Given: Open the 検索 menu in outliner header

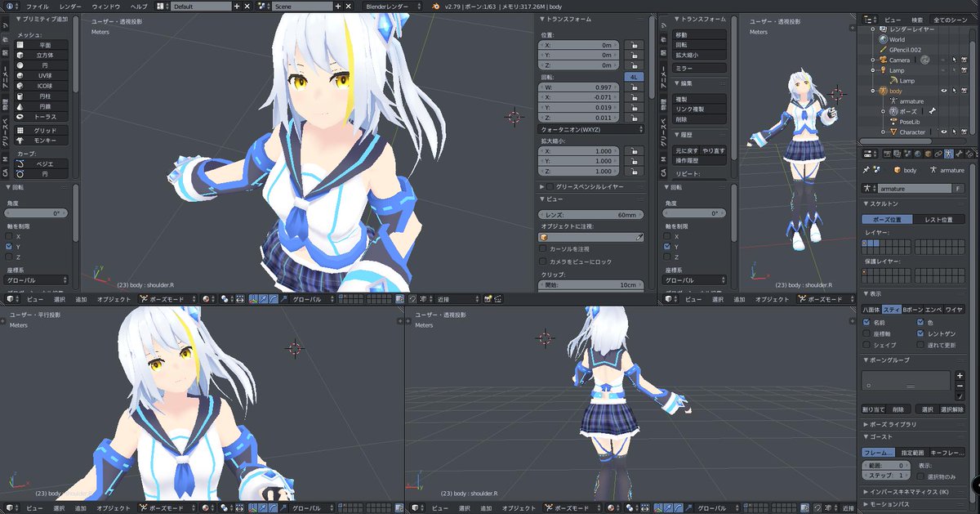Looking at the screenshot, I should (918, 19).
